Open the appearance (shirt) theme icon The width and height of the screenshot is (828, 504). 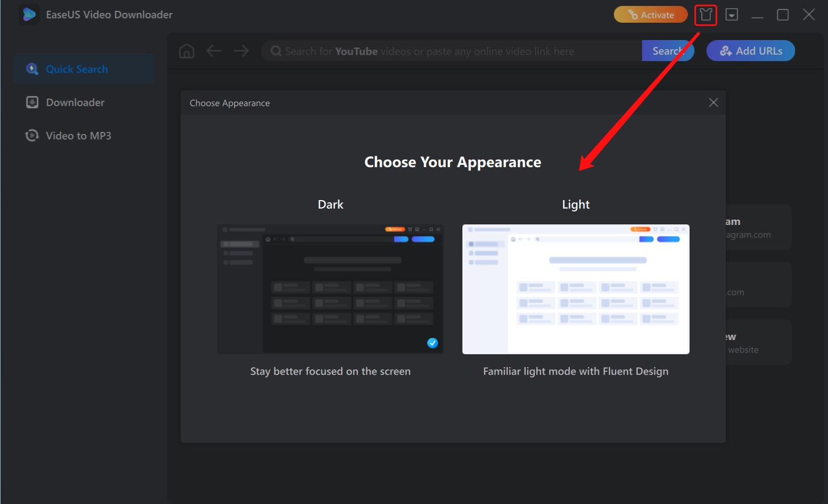pyautogui.click(x=706, y=15)
